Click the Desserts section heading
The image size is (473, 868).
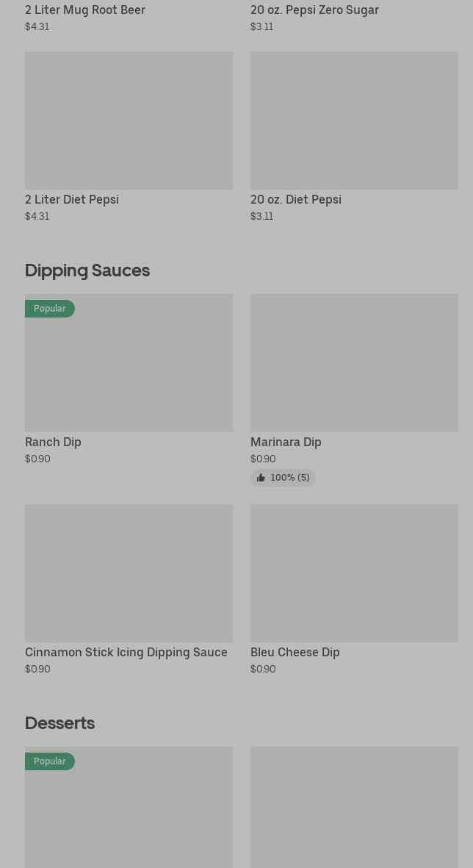[x=59, y=723]
